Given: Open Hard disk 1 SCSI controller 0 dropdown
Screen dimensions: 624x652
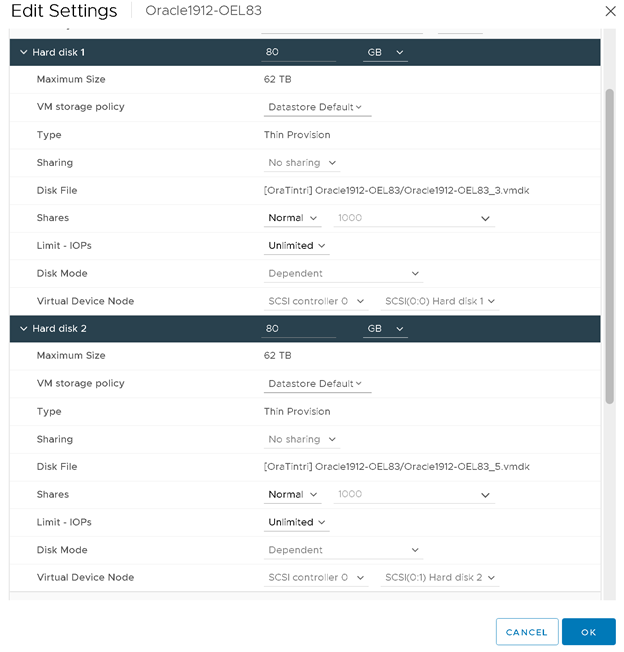Looking at the screenshot, I should [314, 301].
